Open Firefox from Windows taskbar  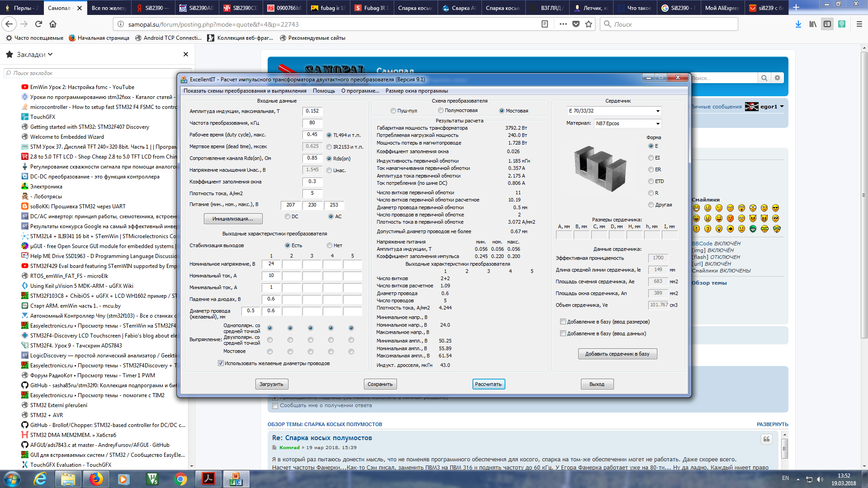click(x=96, y=479)
